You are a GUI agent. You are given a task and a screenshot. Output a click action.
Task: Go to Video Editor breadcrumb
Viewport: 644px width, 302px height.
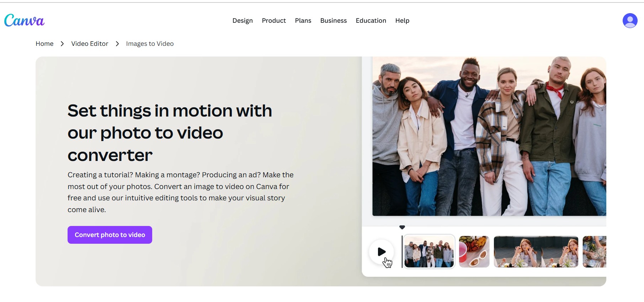click(90, 44)
